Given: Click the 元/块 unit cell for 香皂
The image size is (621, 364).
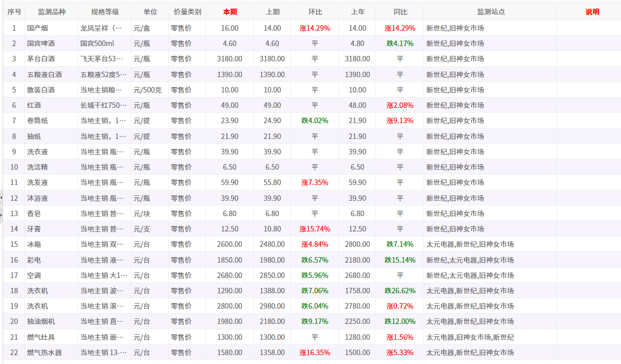Looking at the screenshot, I should [150, 214].
